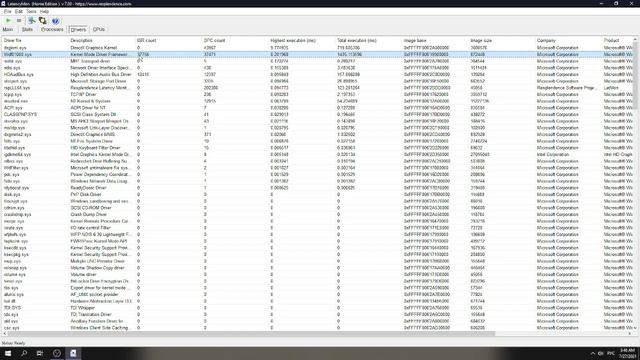The height and width of the screenshot is (360, 640).
Task: Sort by the DPC count column header
Action: pyautogui.click(x=235, y=40)
